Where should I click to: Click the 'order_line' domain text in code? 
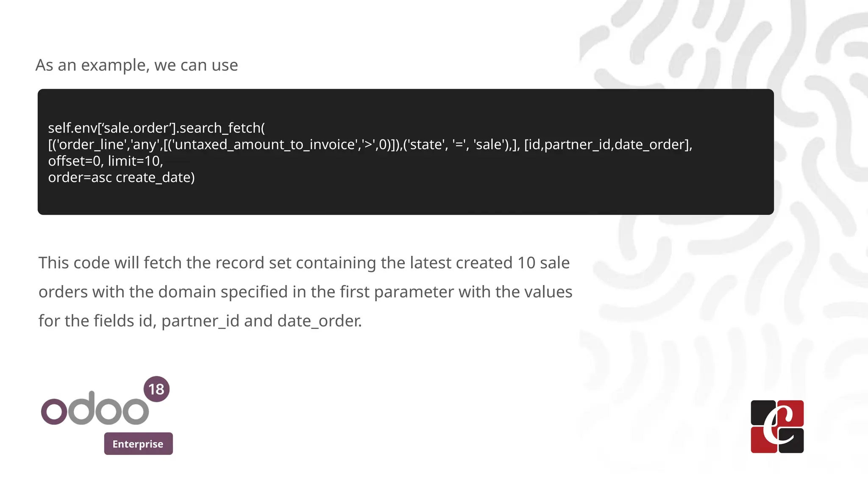tap(91, 145)
